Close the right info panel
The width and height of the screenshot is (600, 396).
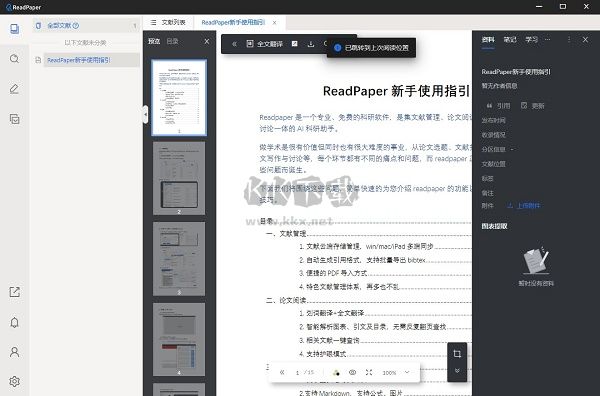(585, 40)
